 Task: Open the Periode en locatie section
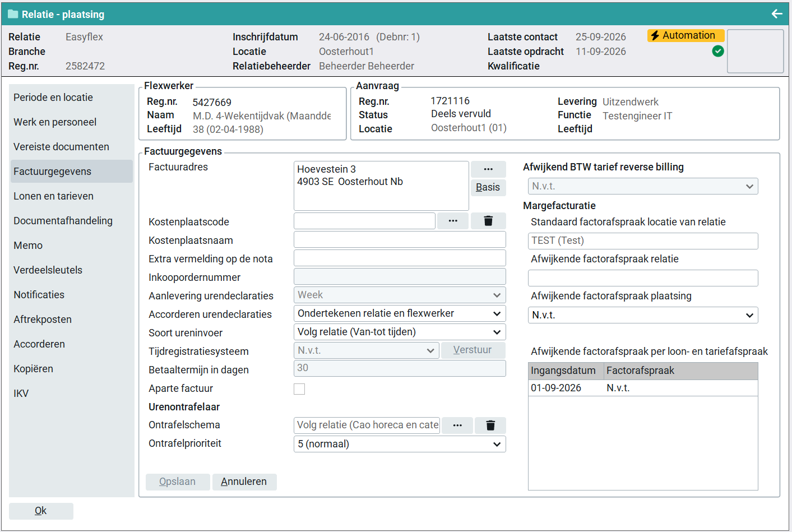point(72,98)
